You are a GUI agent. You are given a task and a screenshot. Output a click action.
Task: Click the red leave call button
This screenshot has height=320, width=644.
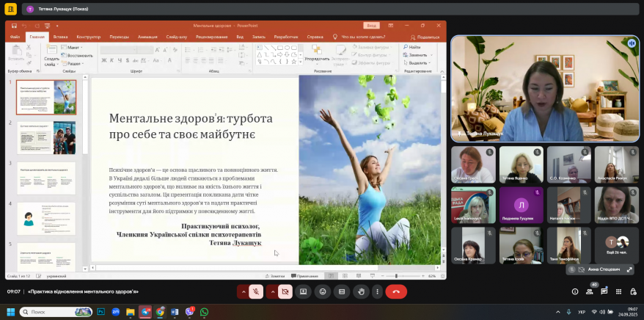(396, 291)
